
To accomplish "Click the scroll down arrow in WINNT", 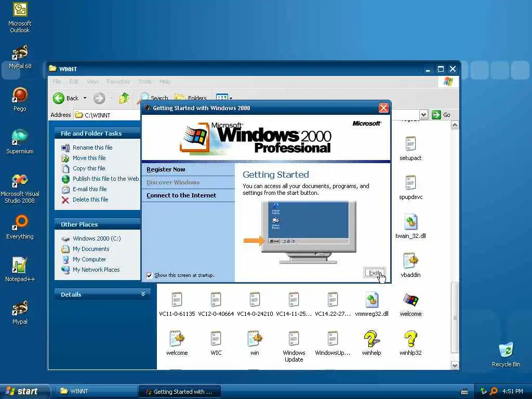I will point(455,365).
